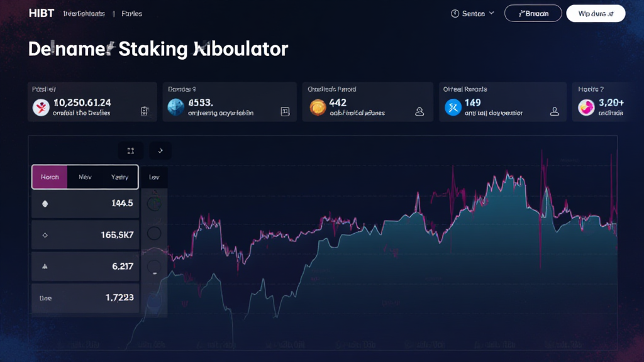Click the white Wip dure button
This screenshot has height=362, width=644.
coord(595,13)
